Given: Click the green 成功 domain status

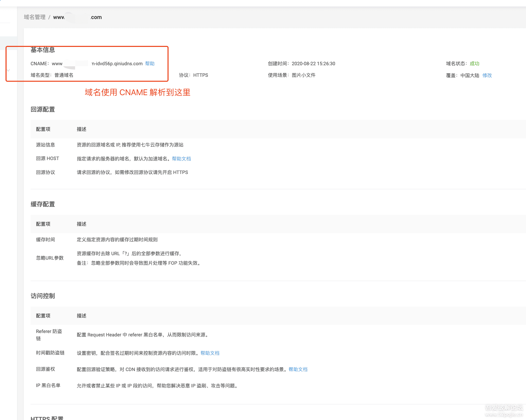Looking at the screenshot, I should point(474,64).
